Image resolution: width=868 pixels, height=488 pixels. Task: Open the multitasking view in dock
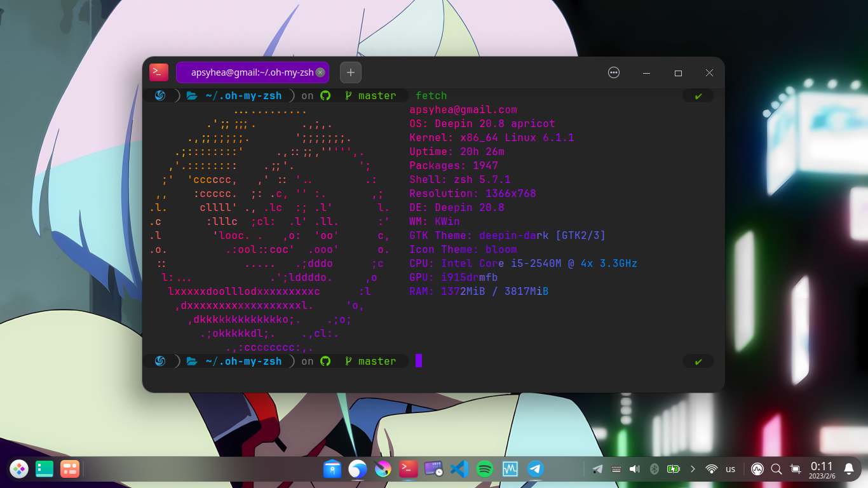(44, 469)
